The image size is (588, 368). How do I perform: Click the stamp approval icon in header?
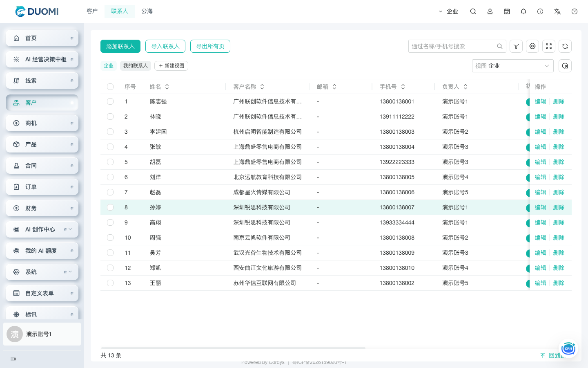(490, 11)
